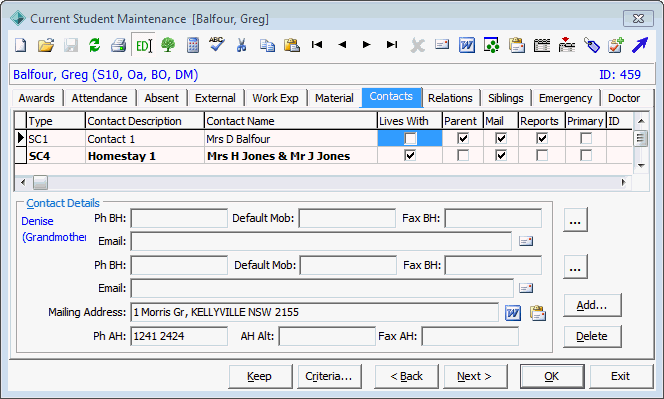Toggle Lives With checkbox for Mrs D Balfour

pyautogui.click(x=410, y=139)
